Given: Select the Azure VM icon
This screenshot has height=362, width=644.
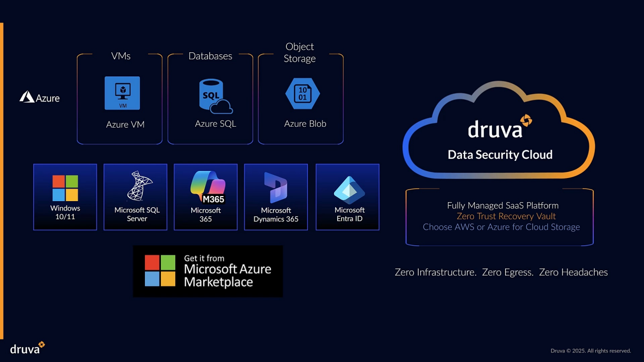Looking at the screenshot, I should point(122,93).
